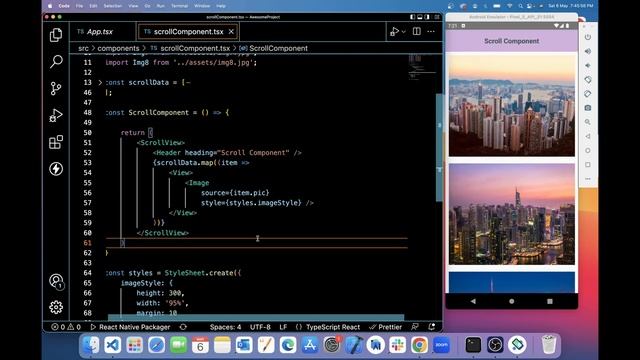Click the emulator Rotate left button
The width and height of the screenshot is (640, 360).
click(588, 80)
